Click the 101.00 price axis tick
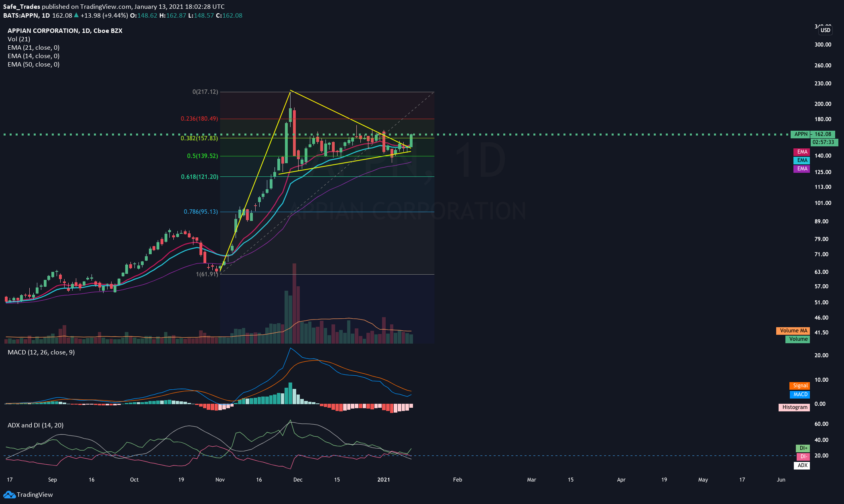The width and height of the screenshot is (844, 504). (x=823, y=203)
